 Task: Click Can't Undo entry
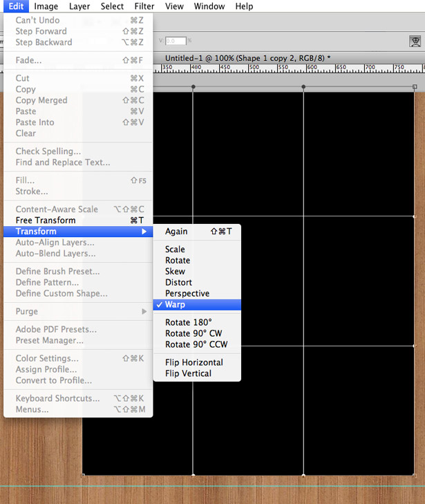(78, 20)
